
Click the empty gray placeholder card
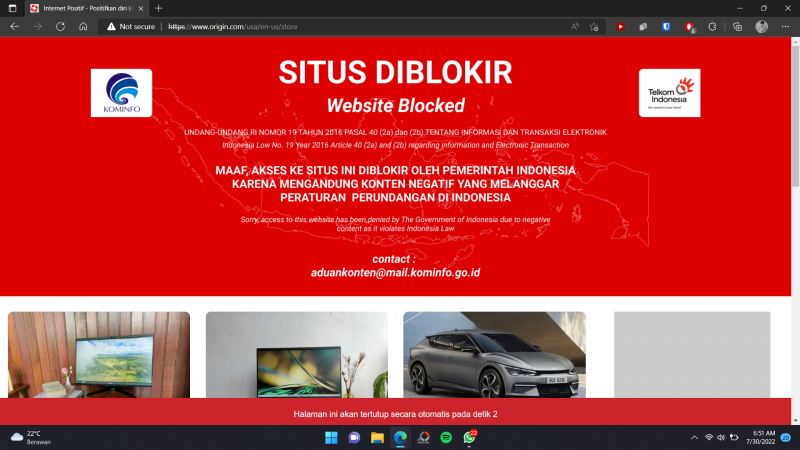692,355
